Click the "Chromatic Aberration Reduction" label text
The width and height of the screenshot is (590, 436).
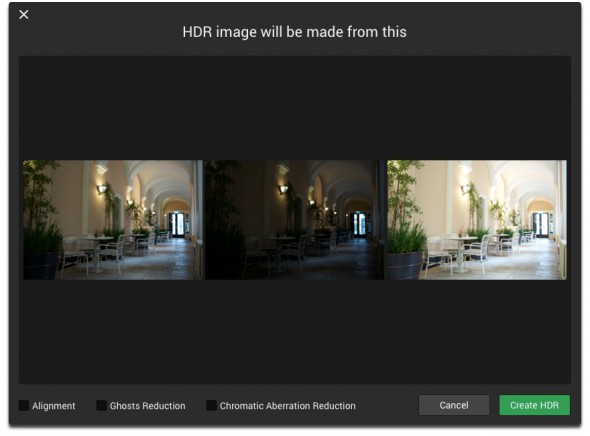tap(287, 406)
